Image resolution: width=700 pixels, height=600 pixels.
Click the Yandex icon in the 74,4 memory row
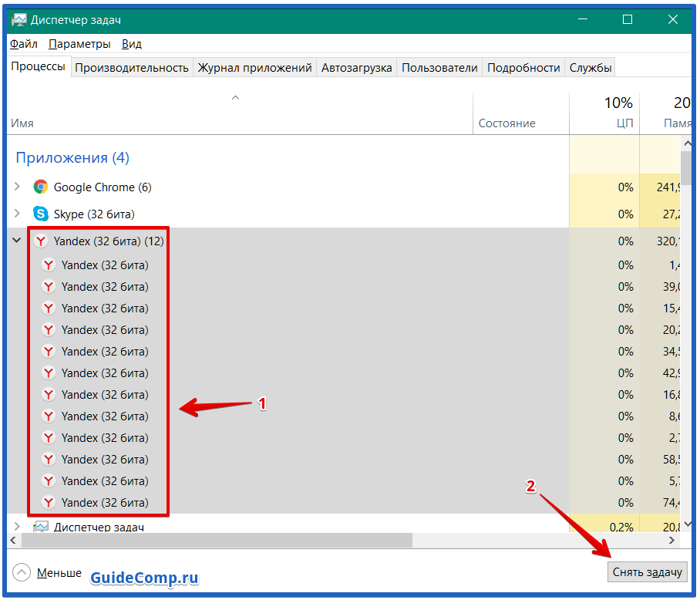tap(49, 503)
